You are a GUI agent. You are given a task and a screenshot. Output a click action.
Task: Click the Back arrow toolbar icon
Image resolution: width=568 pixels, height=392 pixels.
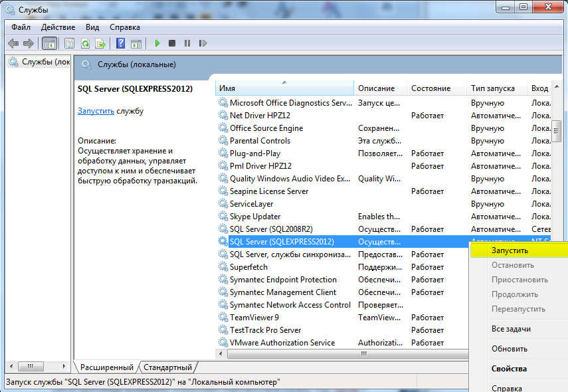click(13, 43)
